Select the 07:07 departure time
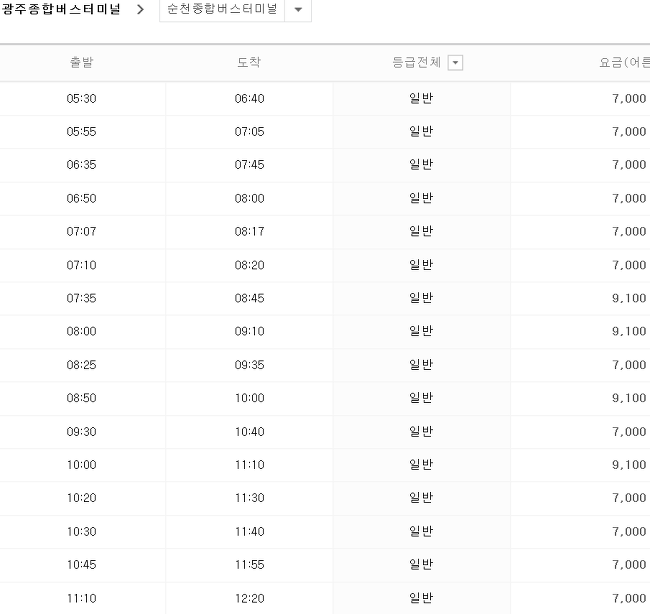Image resolution: width=650 pixels, height=614 pixels. pyautogui.click(x=81, y=232)
